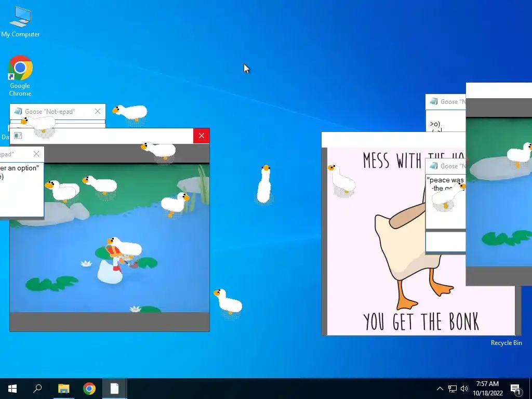The width and height of the screenshot is (532, 399).
Task: Click the Recycle Bin label on the desktop
Action: (506, 343)
